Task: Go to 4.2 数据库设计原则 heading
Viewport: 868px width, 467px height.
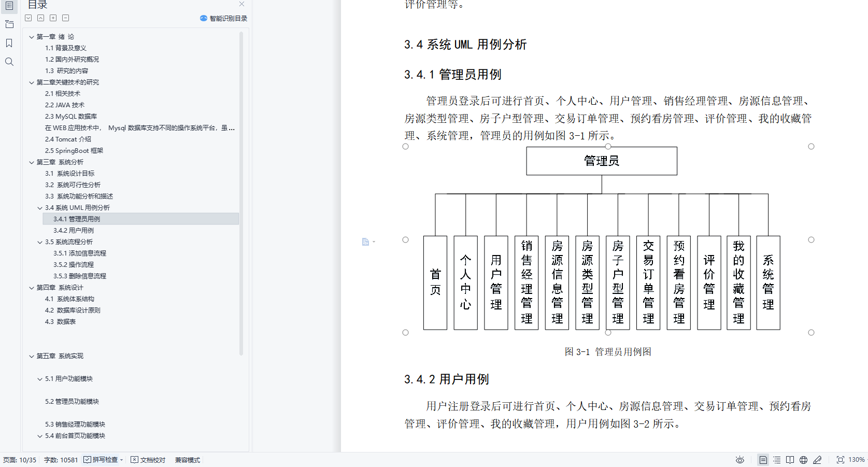Action: [x=73, y=310]
